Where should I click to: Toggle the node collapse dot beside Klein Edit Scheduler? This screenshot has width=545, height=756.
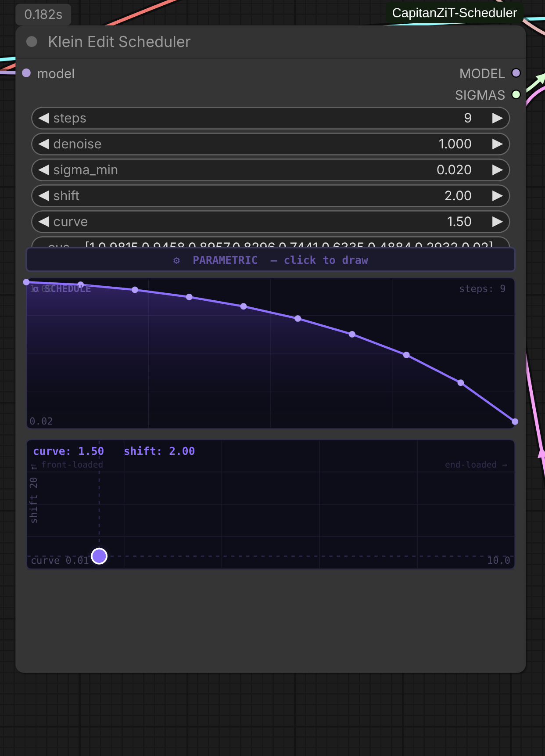[32, 42]
